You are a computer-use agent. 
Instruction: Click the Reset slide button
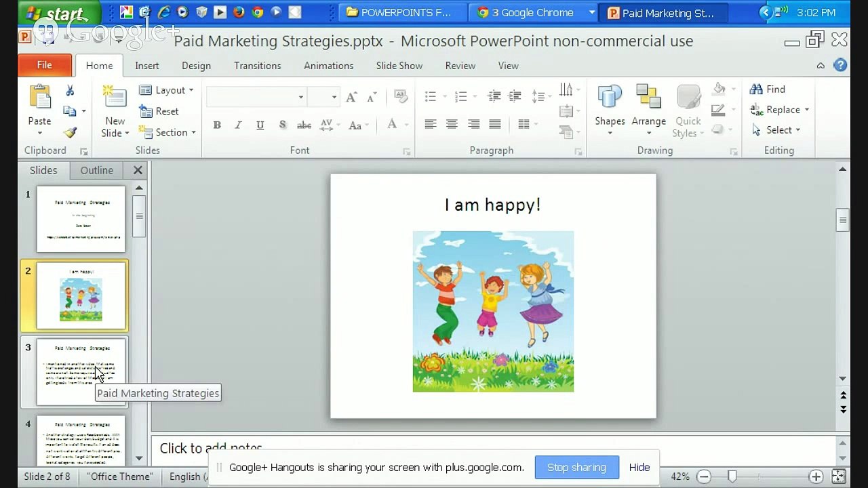tap(159, 111)
